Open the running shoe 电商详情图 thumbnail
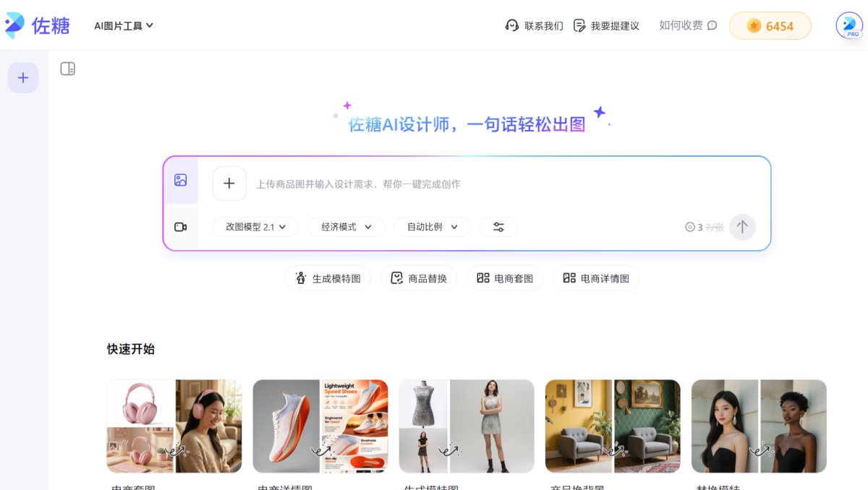Screen dimensions: 868x490 320,426
